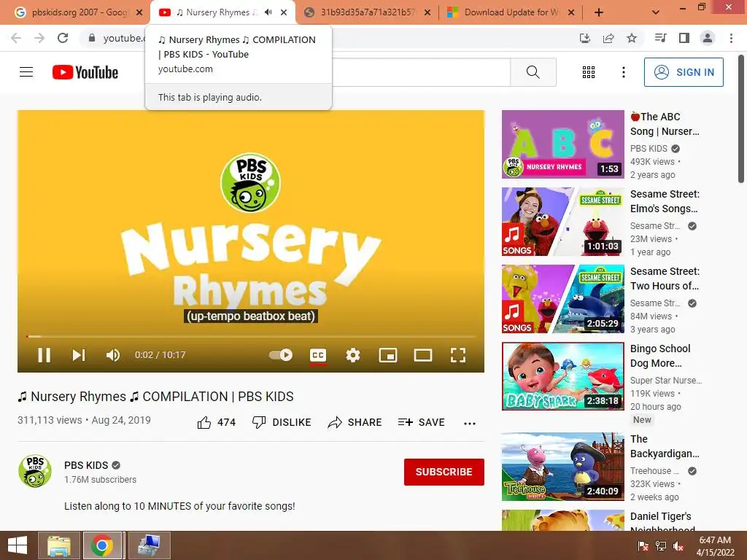This screenshot has width=747, height=560.
Task: Click the YouTube search magnifier button
Action: [533, 72]
